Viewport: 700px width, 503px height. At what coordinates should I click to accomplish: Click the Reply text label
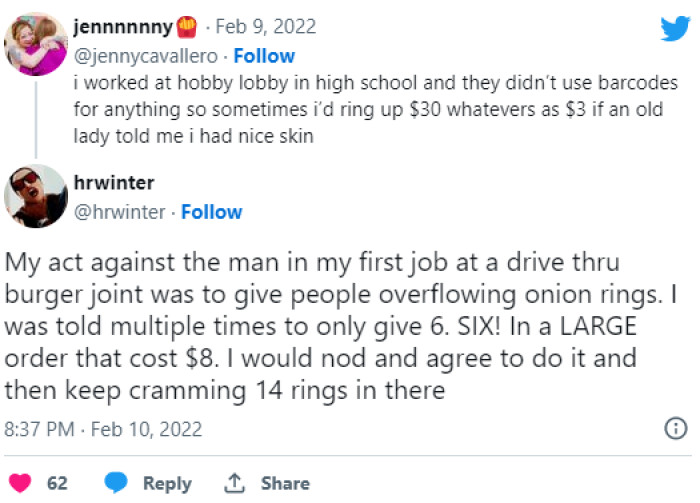167,483
